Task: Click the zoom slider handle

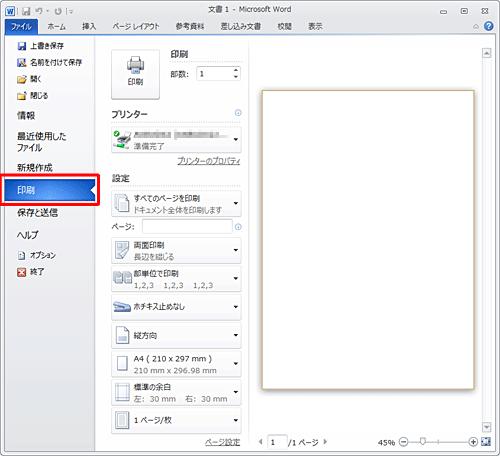Action: (x=423, y=442)
